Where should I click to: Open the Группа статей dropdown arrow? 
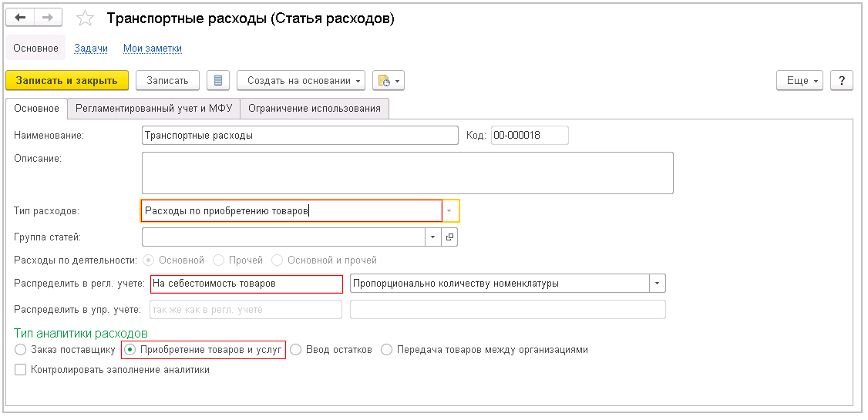click(432, 237)
